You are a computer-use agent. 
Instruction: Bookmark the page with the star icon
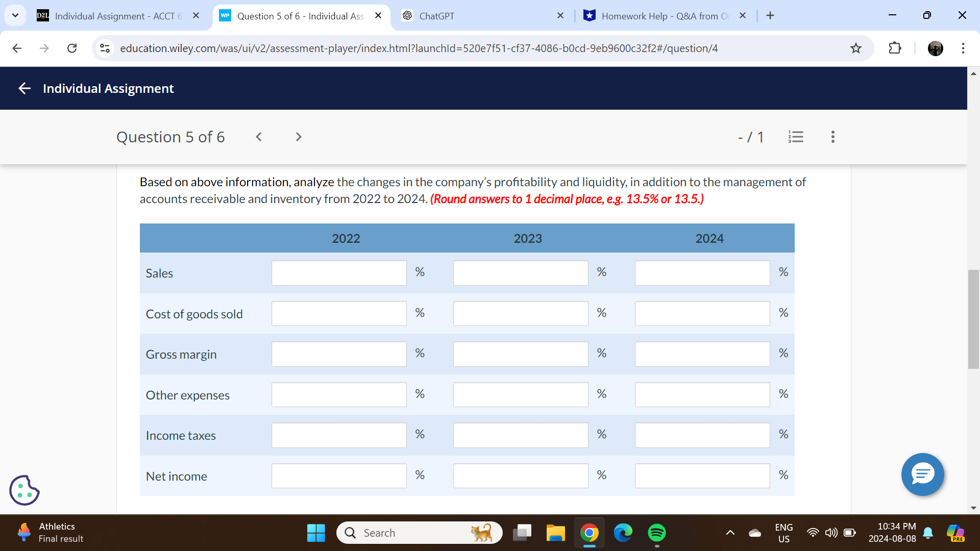point(856,48)
